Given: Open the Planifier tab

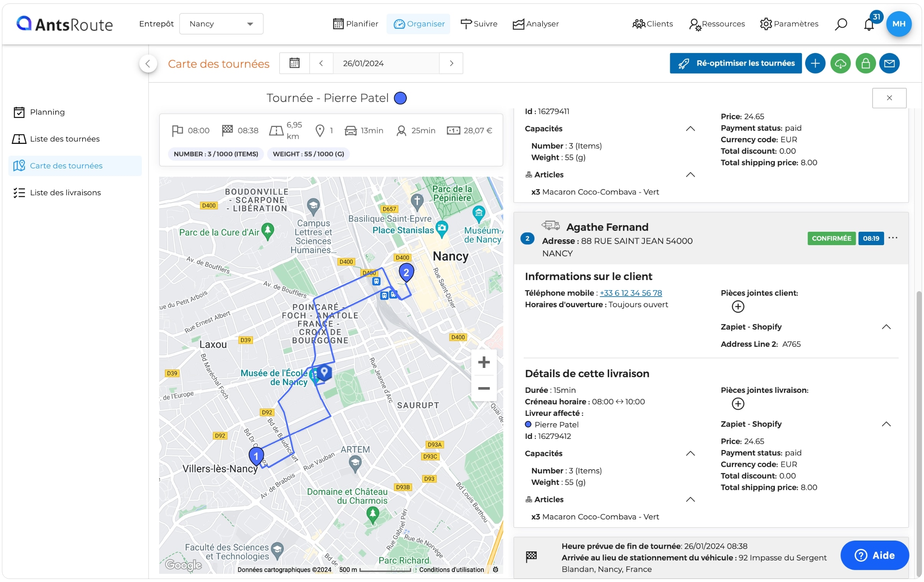Looking at the screenshot, I should click(x=355, y=24).
